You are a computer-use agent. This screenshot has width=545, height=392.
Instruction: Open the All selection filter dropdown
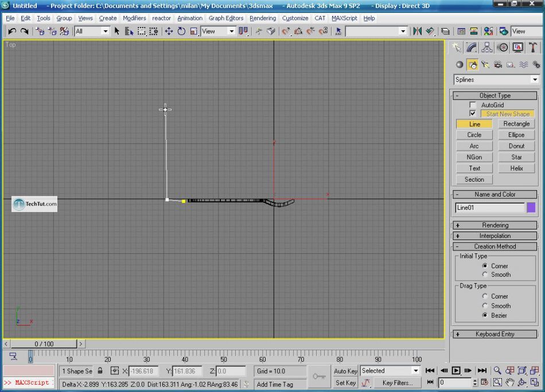tap(92, 32)
